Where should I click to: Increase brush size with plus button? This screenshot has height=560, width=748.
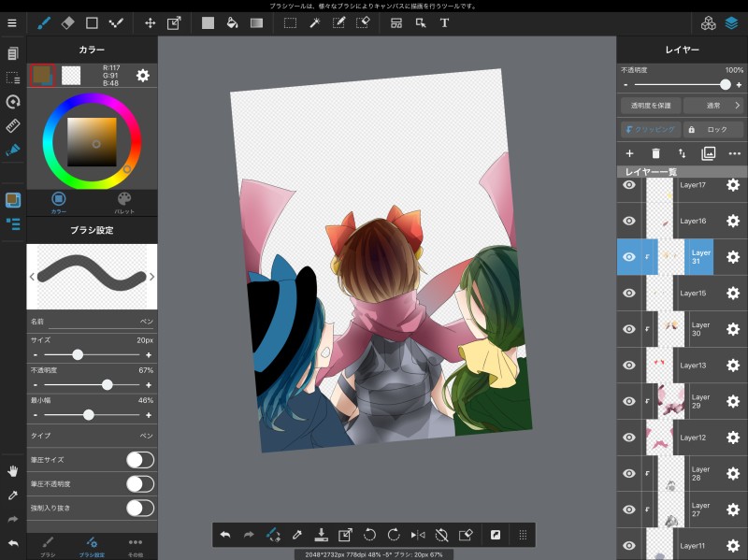[149, 355]
